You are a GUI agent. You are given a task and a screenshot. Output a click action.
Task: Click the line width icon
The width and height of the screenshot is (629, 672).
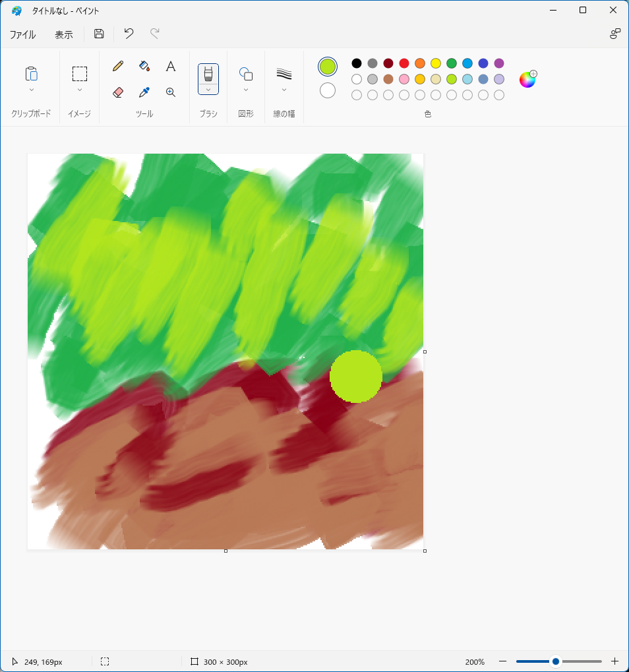click(284, 74)
